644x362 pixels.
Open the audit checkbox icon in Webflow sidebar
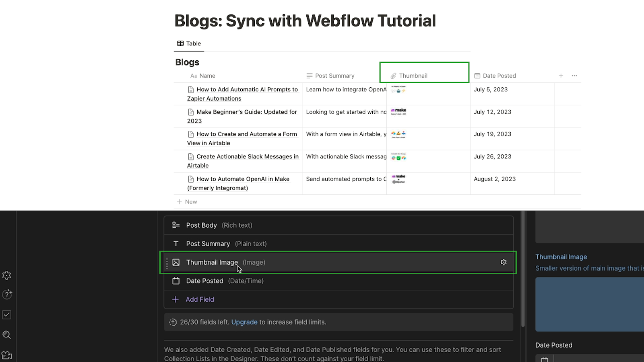[6, 315]
